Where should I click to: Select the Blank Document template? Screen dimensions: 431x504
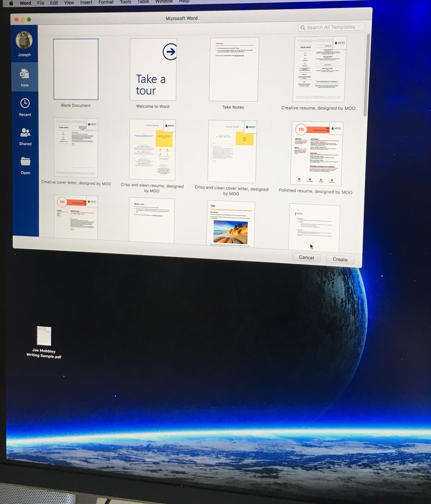tap(76, 69)
